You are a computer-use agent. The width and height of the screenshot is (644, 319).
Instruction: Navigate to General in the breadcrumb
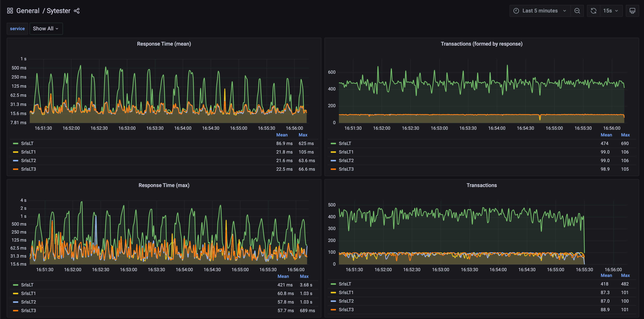tap(28, 10)
